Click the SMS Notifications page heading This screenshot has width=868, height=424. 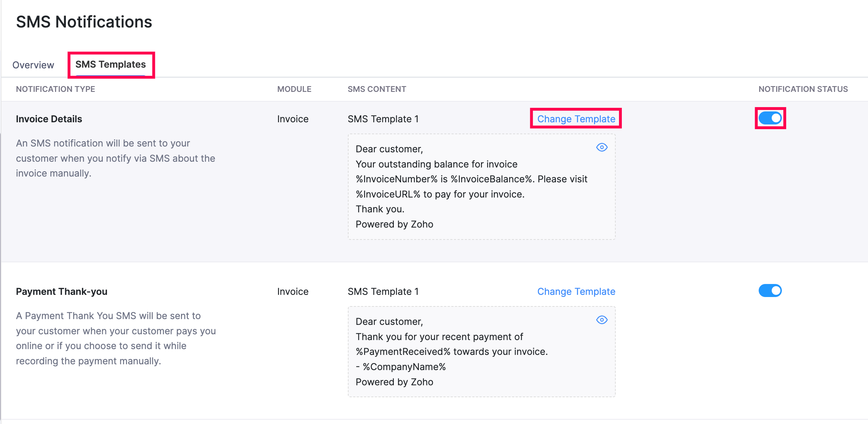pos(84,22)
